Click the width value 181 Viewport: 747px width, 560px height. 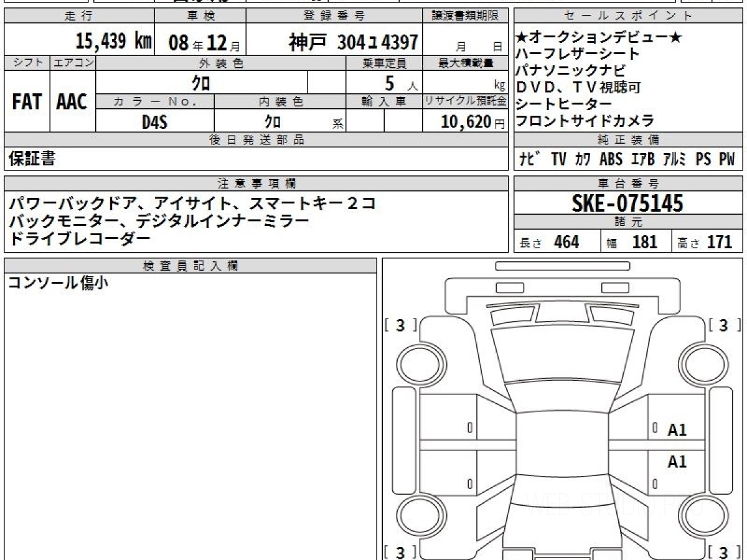pos(645,242)
